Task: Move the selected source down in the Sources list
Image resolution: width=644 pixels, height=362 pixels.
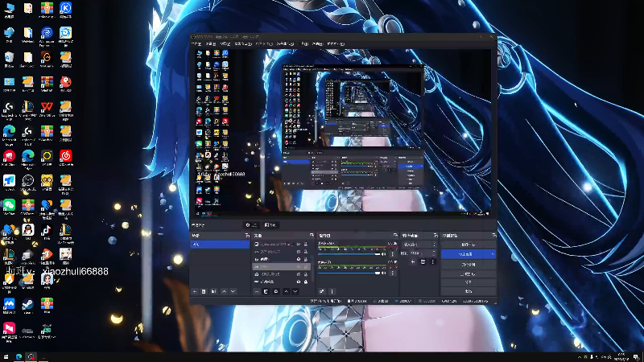Action: (x=295, y=291)
